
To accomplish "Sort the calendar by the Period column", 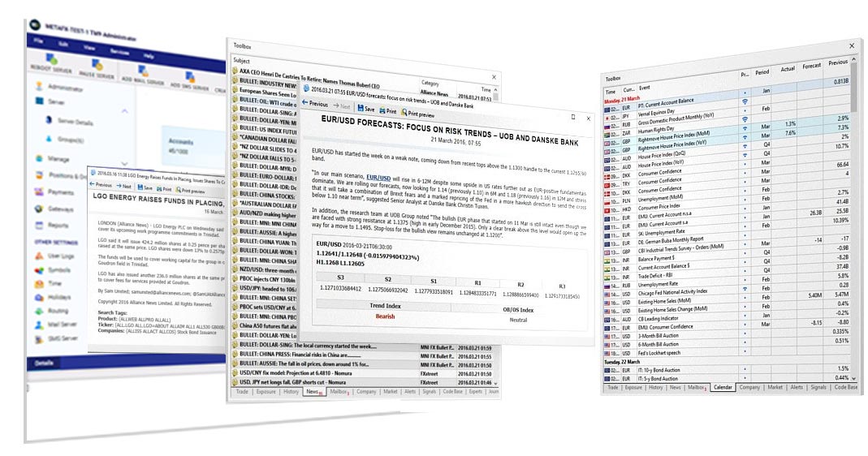I will tap(762, 72).
